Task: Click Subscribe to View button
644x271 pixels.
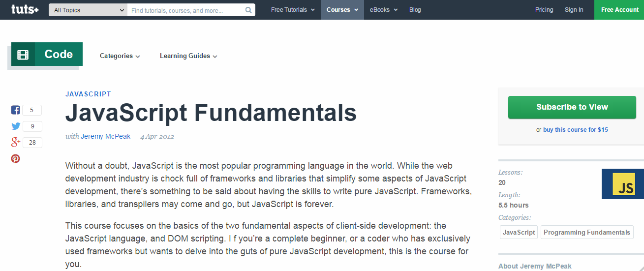Action: point(572,107)
